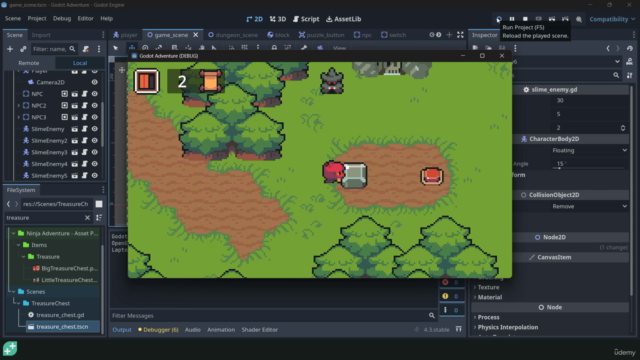Toggle visibility of SlimeEnemy4 node
This screenshot has height=360, width=640.
95,164
